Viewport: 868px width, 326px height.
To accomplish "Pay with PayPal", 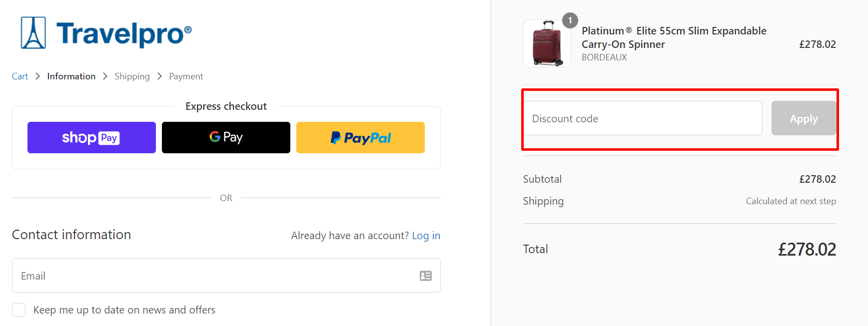I will pos(360,137).
